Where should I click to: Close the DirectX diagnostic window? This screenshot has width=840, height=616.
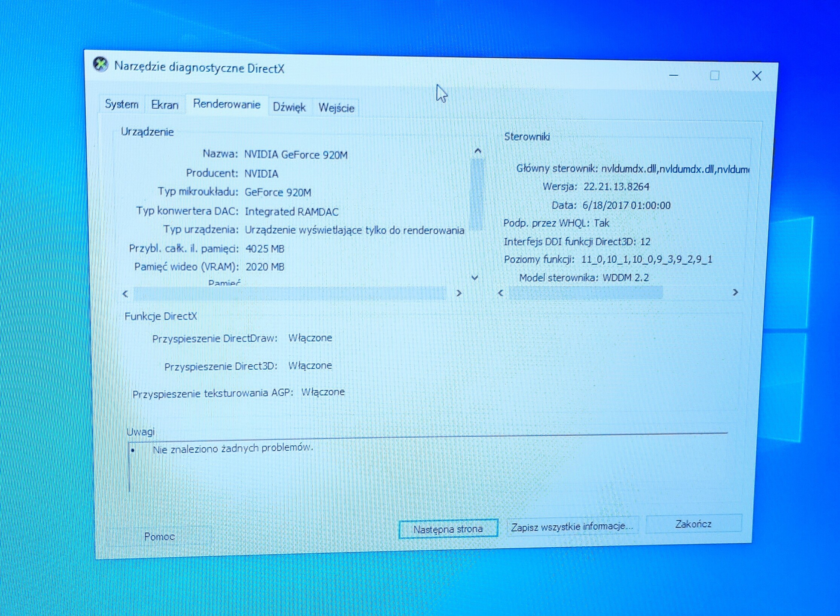coord(756,76)
